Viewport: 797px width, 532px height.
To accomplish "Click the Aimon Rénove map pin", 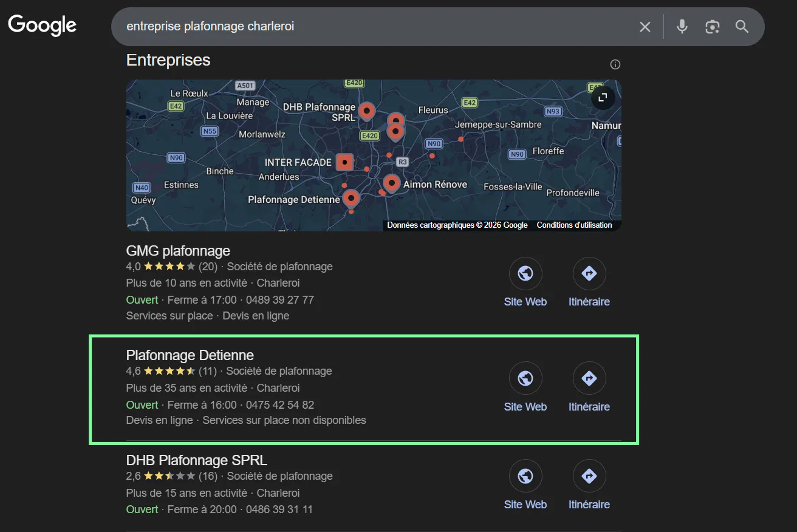I will [392, 183].
